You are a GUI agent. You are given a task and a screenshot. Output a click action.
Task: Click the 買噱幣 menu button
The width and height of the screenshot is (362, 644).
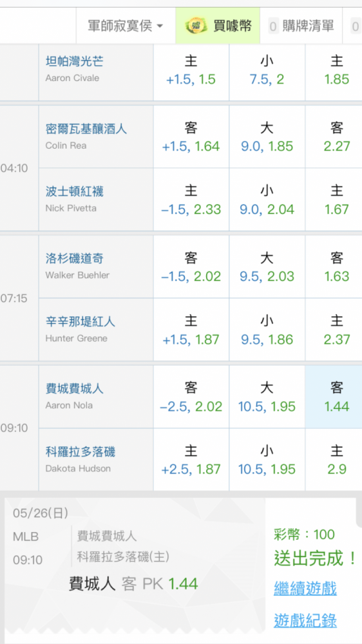point(218,26)
